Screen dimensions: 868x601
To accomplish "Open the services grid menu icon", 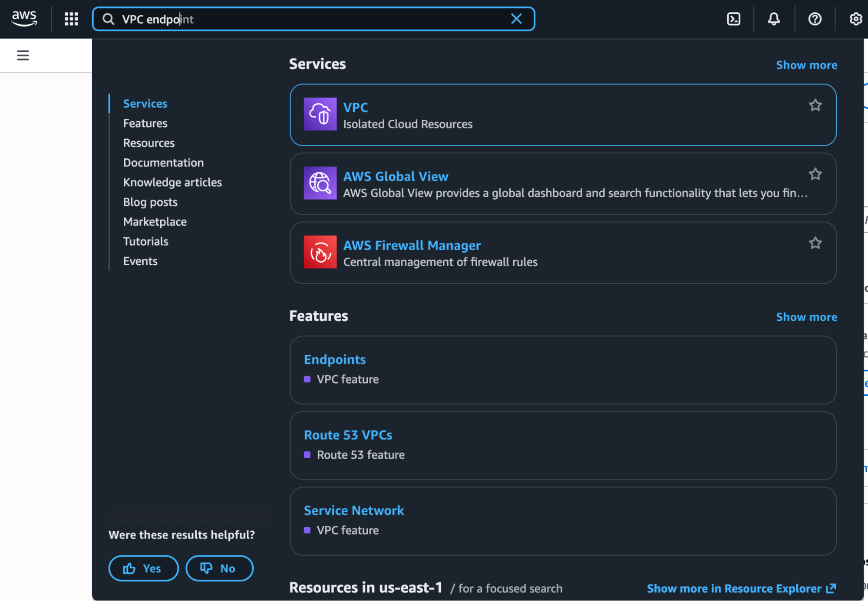I will click(x=71, y=19).
